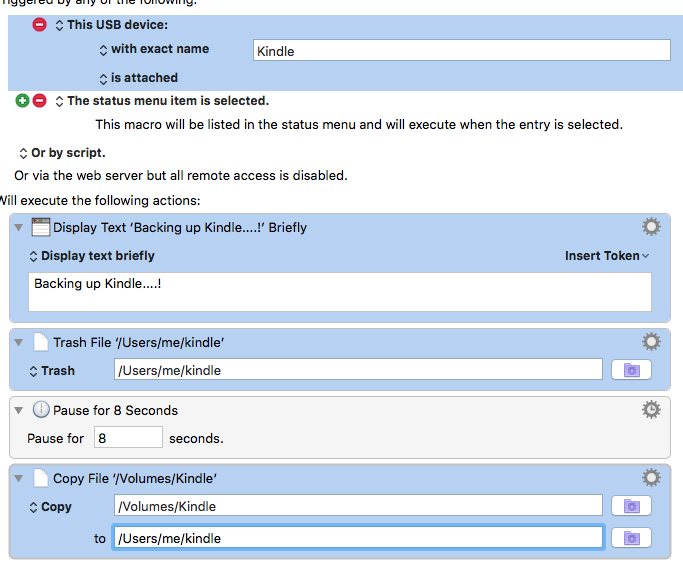Edit Trash path field /Users/me/kindle
683x565 pixels.
click(358, 370)
